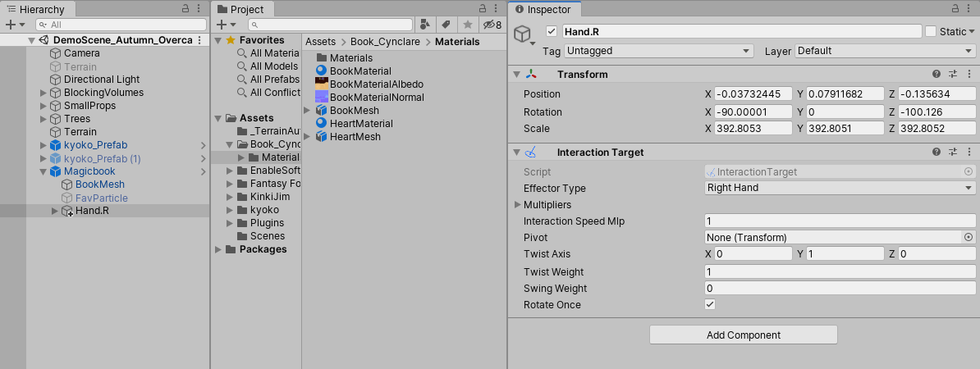980x369 pixels.
Task: Open Interaction Target context menu
Action: click(x=969, y=152)
